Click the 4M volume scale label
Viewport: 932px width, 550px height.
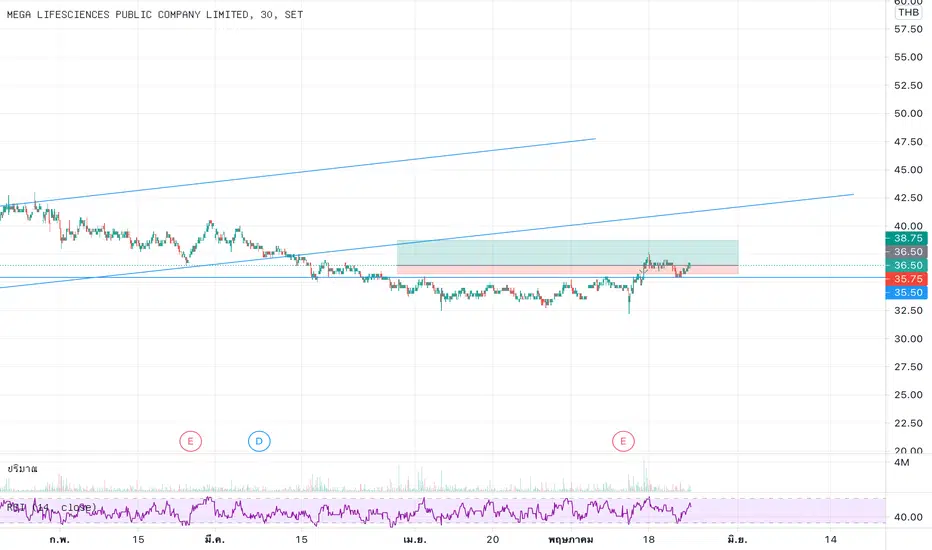(x=902, y=463)
